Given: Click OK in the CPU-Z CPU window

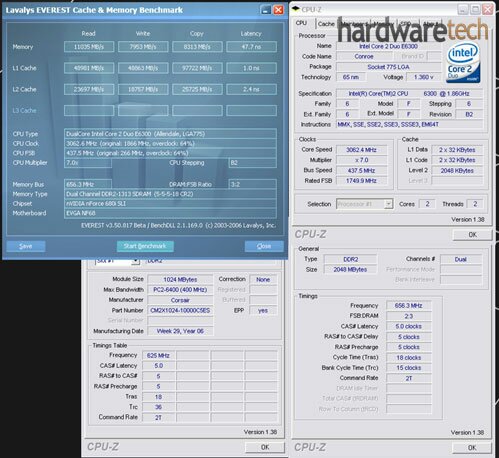Looking at the screenshot, I should (x=472, y=235).
